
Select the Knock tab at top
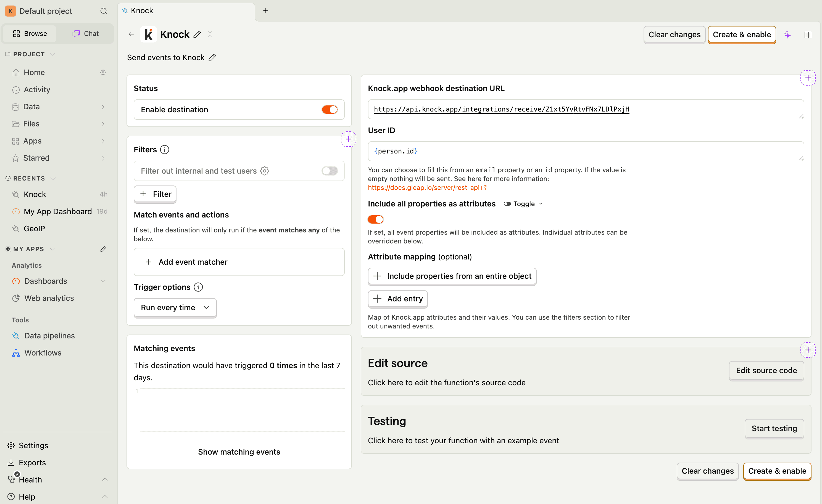tap(141, 10)
